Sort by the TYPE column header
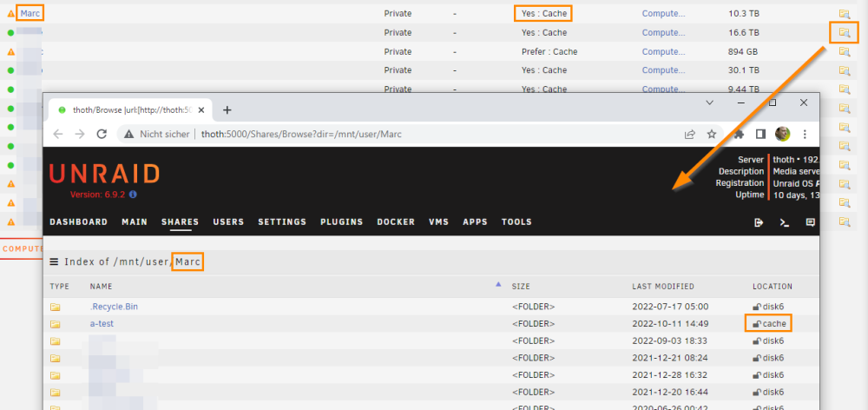Image resolution: width=868 pixels, height=410 pixels. [59, 287]
